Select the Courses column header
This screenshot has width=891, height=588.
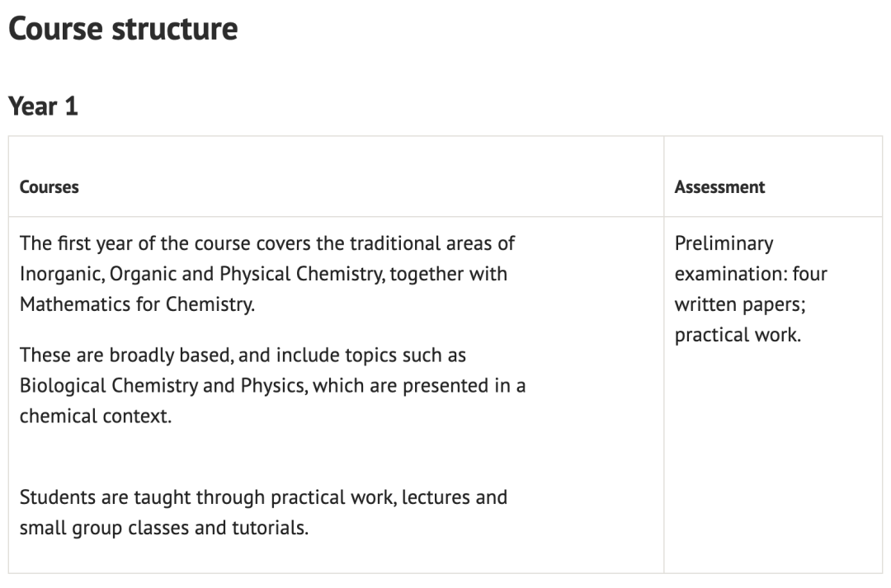click(49, 187)
